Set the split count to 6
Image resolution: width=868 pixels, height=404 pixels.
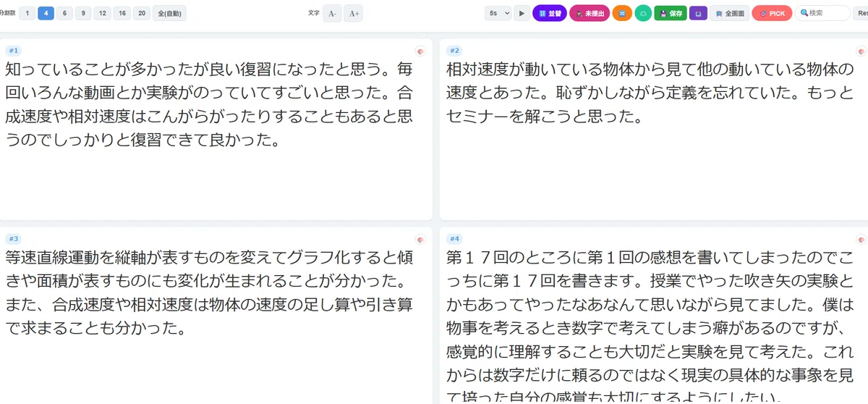(x=64, y=13)
